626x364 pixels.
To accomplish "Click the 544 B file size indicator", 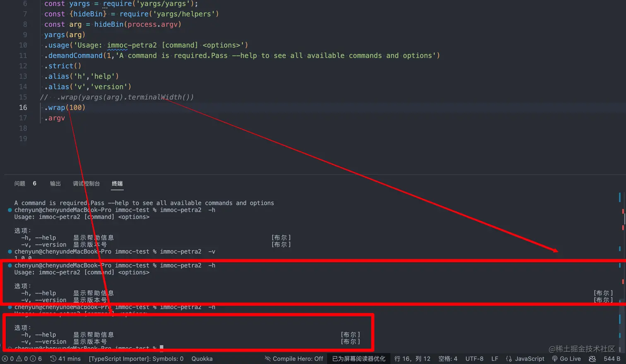I will pyautogui.click(x=612, y=359).
